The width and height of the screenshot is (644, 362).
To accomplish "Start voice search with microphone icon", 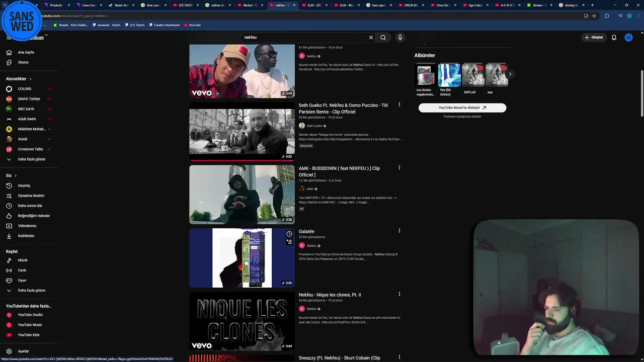I will (400, 37).
